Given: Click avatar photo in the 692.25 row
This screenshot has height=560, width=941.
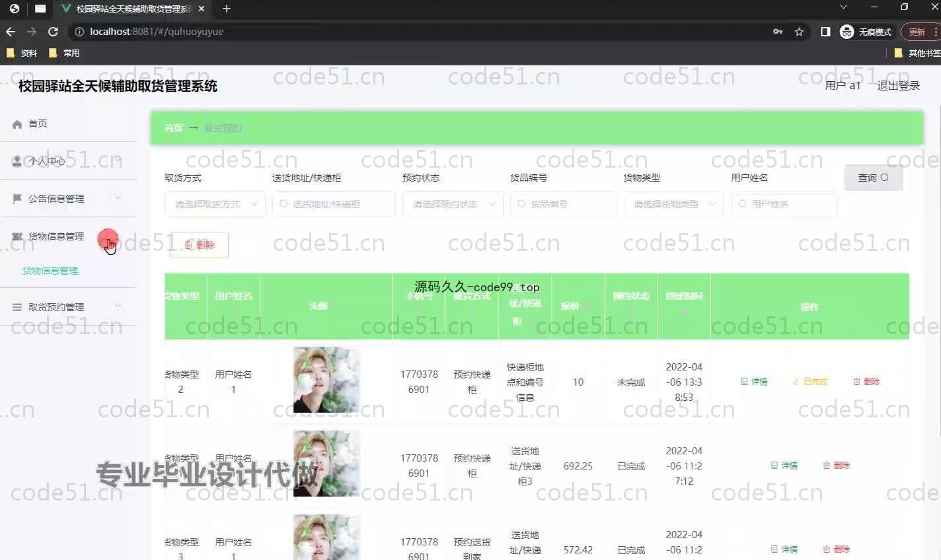Looking at the screenshot, I should [326, 464].
